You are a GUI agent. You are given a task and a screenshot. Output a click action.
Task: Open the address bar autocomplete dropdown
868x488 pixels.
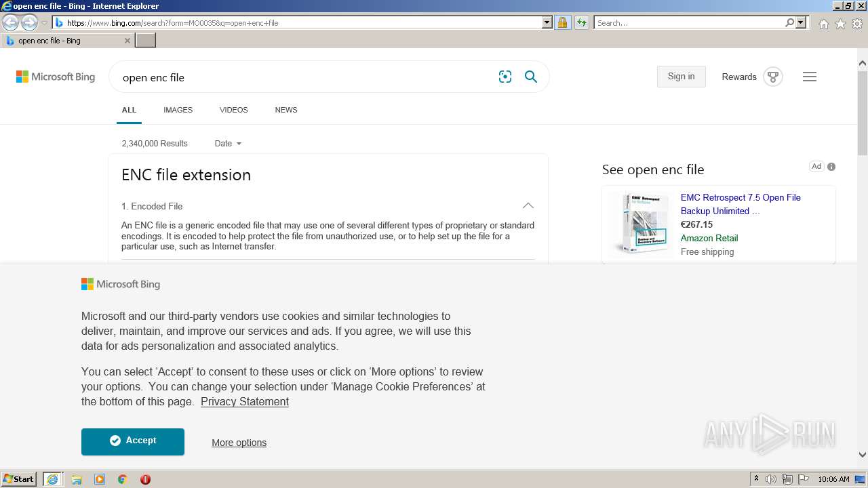coord(547,22)
